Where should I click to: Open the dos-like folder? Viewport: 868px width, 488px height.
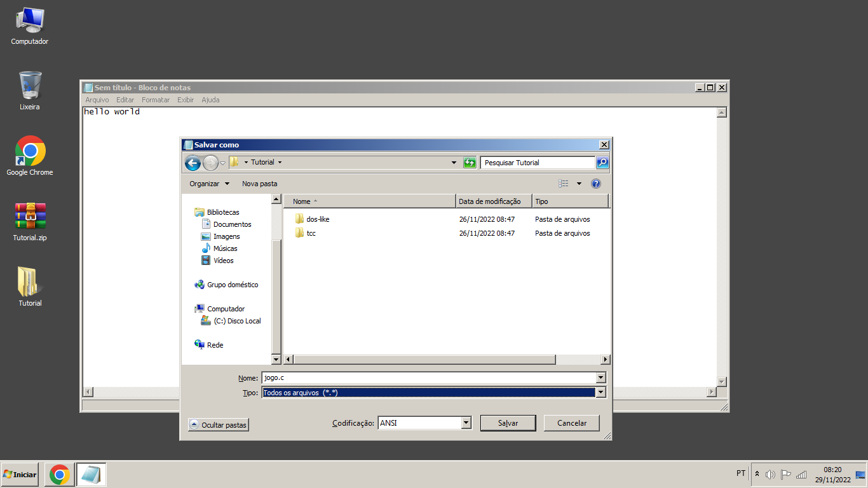[x=318, y=219]
